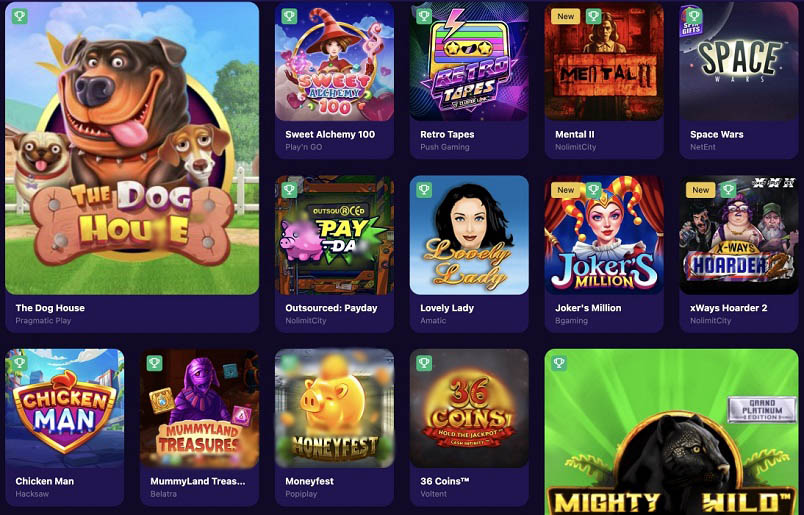Click trophy icon on Mighty Wild tile

(x=559, y=363)
